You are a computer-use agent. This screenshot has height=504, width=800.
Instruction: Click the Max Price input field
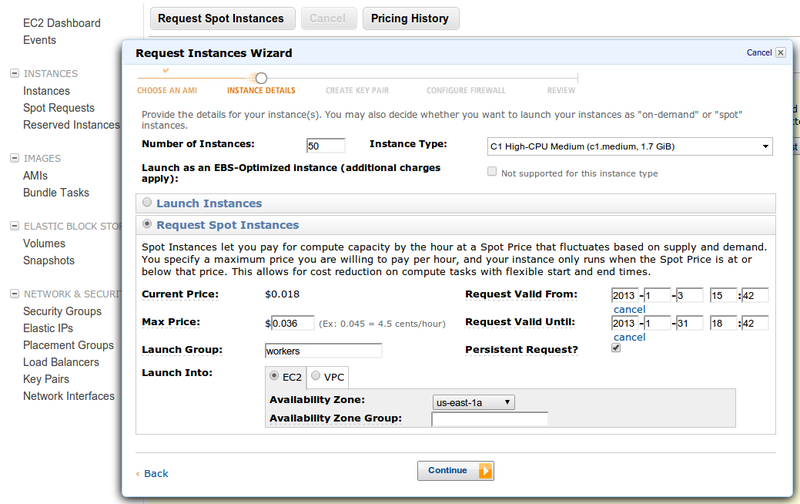tap(292, 324)
